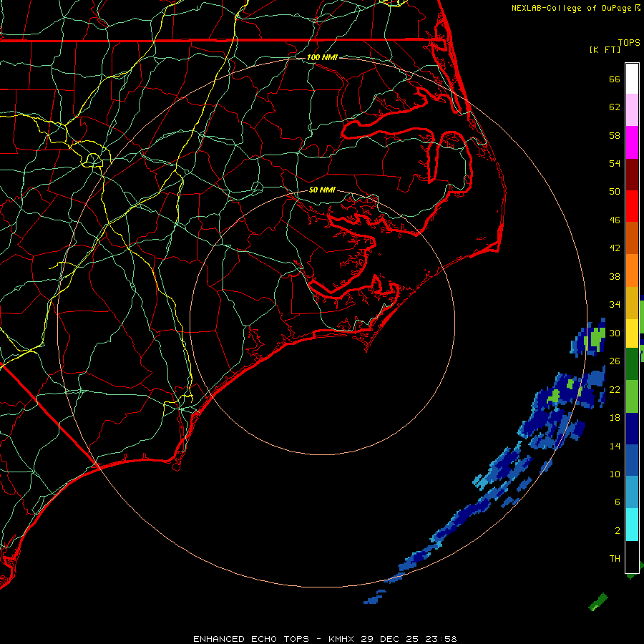Click the bright red 46 kft legend swatch
Screen dimensions: 644x644
pos(632,206)
